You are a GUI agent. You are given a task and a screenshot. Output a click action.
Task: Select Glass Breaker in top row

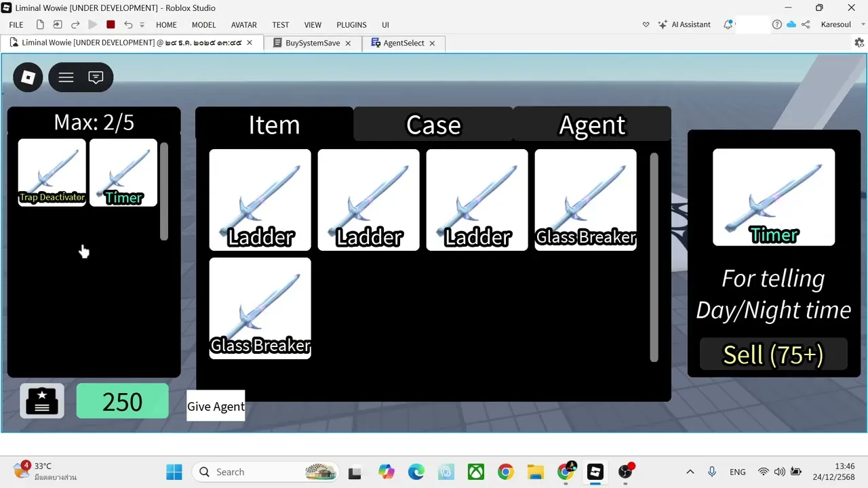586,200
